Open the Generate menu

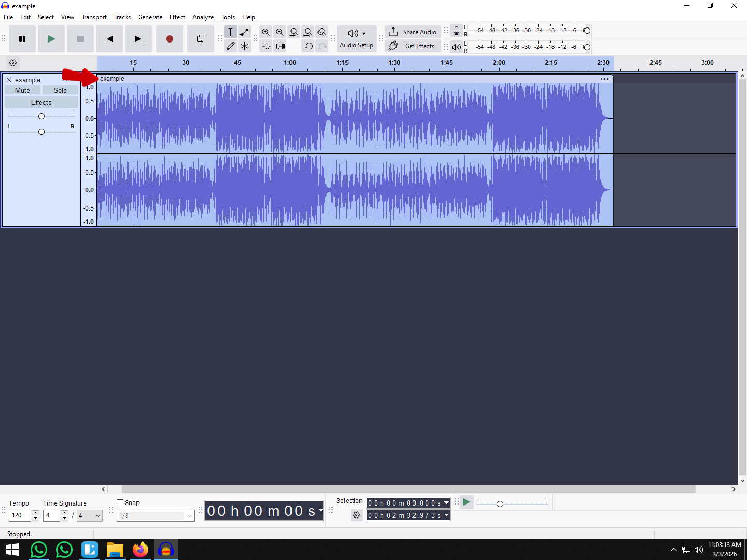(150, 17)
